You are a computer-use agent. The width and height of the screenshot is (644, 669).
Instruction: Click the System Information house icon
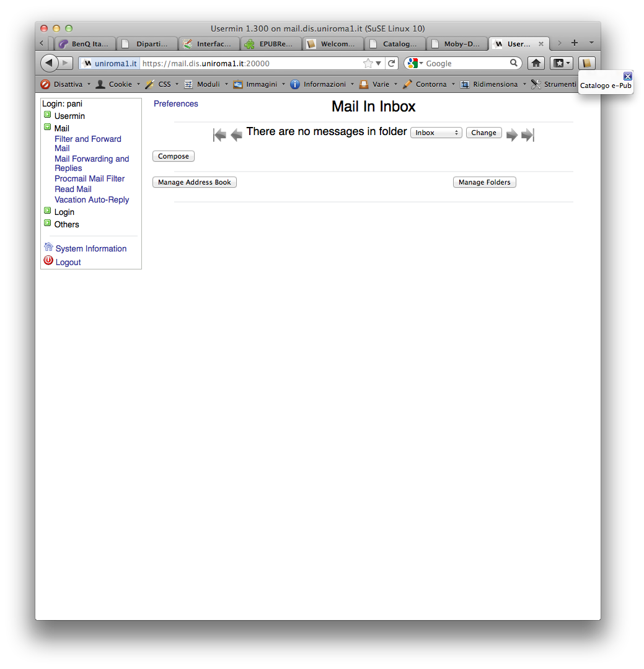pos(48,247)
